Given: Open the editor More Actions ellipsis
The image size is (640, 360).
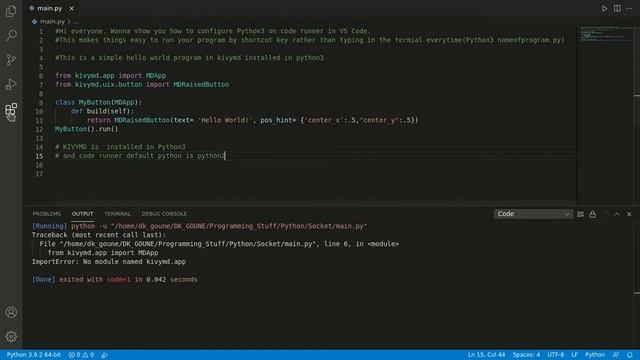Looking at the screenshot, I should point(629,9).
